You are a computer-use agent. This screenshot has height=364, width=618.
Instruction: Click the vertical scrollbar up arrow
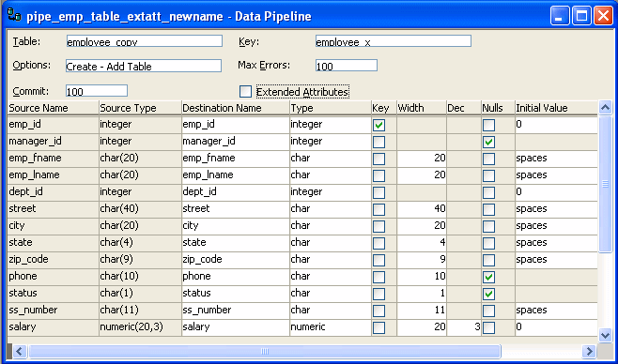tap(605, 108)
